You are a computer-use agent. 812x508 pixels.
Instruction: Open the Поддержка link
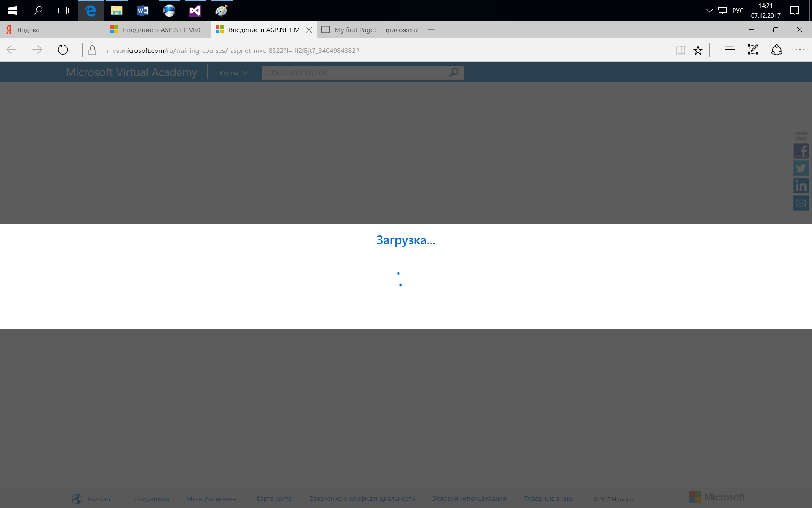point(151,499)
